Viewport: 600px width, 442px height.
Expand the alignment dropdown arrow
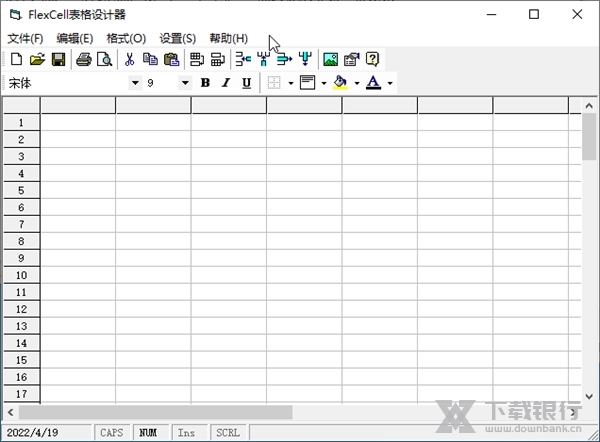click(x=324, y=83)
